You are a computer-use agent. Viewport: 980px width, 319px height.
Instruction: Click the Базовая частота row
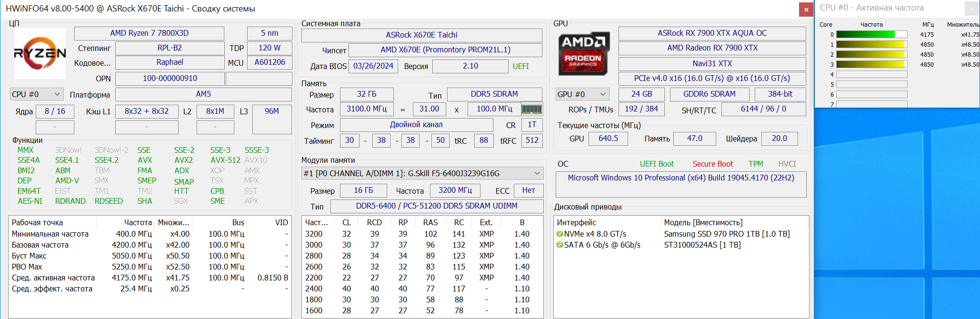150,245
